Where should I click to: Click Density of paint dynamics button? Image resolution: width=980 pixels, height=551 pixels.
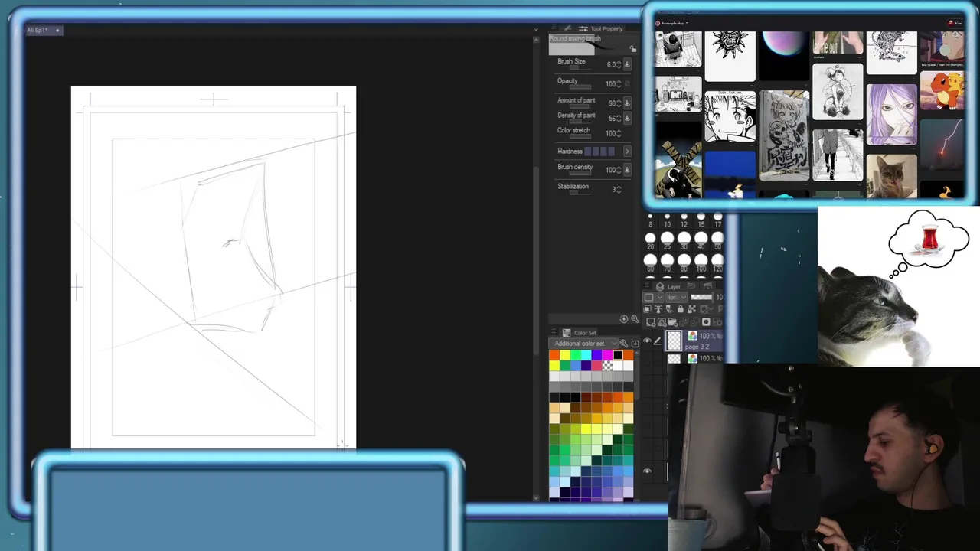(x=627, y=118)
